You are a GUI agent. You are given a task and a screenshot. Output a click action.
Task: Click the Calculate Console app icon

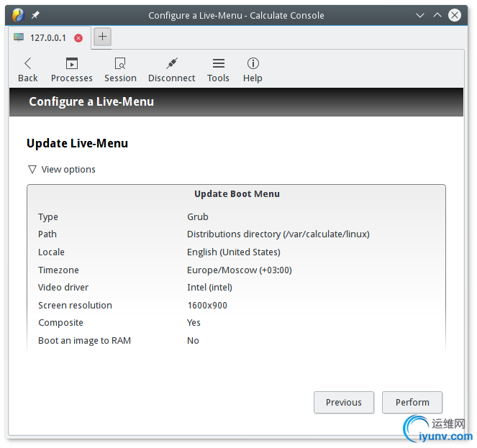coord(18,15)
